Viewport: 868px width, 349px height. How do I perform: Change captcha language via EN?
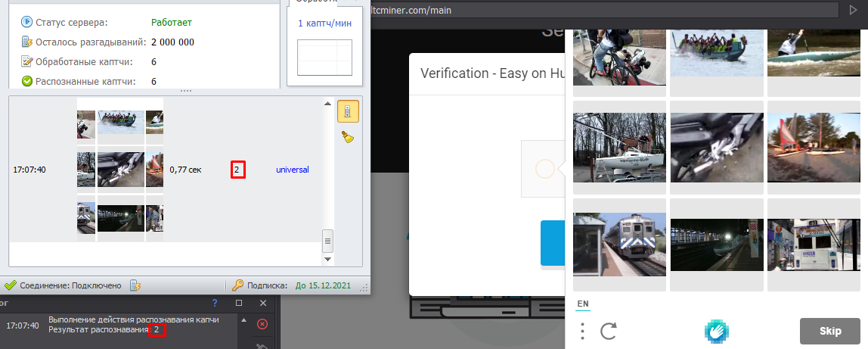click(583, 304)
